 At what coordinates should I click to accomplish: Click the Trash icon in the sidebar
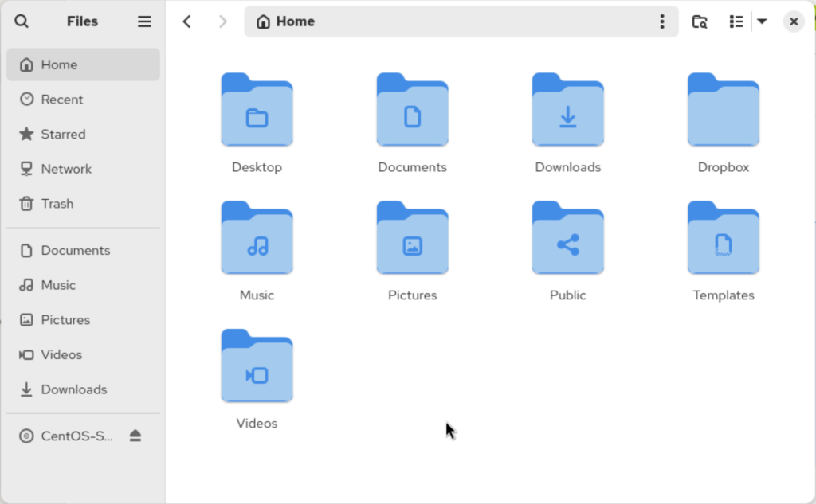[56, 204]
